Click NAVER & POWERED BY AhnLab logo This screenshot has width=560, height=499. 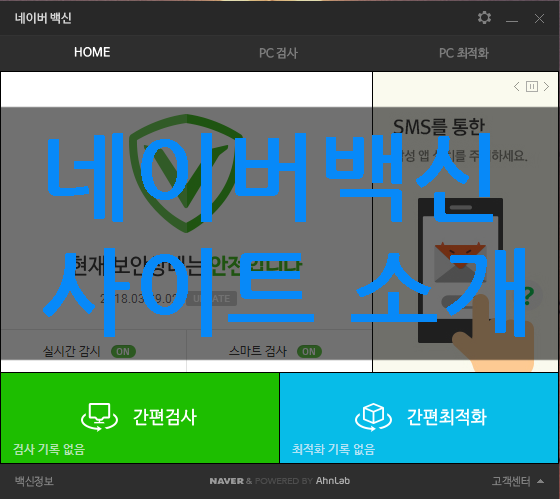(x=280, y=481)
